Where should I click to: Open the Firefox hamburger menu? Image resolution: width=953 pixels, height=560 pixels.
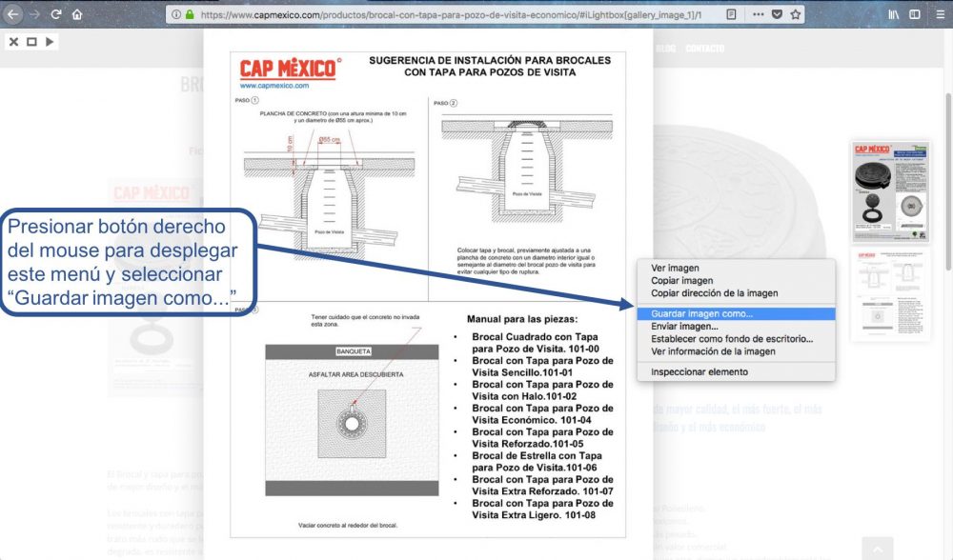click(938, 14)
